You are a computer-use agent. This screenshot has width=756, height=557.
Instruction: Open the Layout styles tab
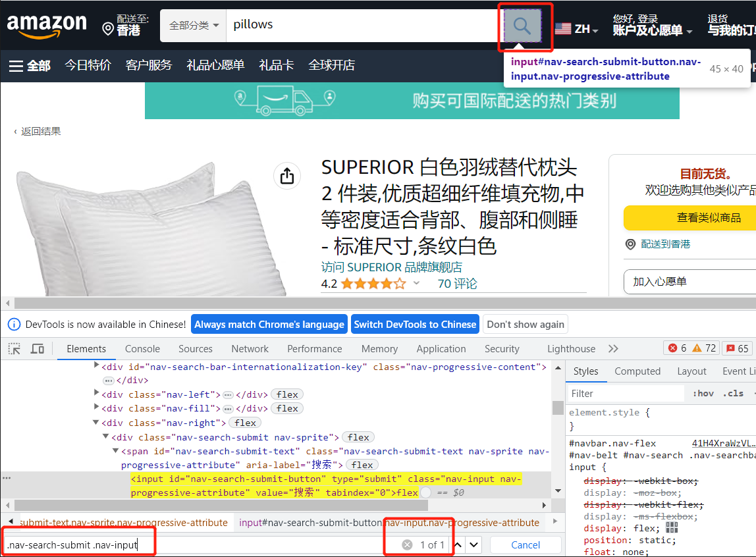tap(691, 371)
